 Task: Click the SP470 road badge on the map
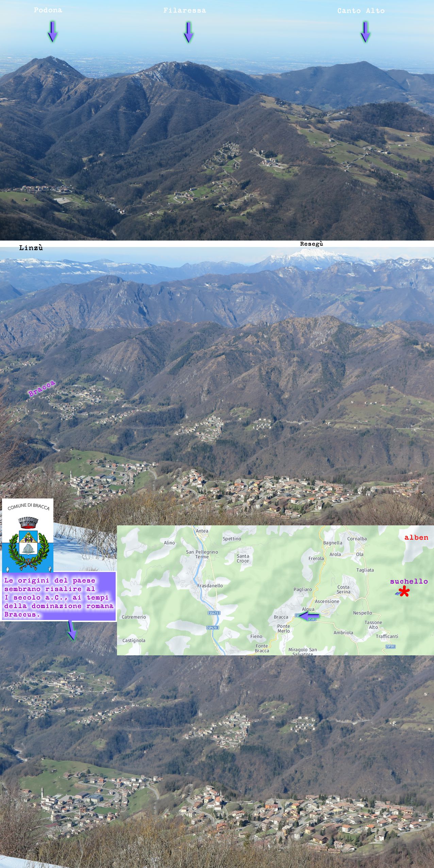[212, 627]
